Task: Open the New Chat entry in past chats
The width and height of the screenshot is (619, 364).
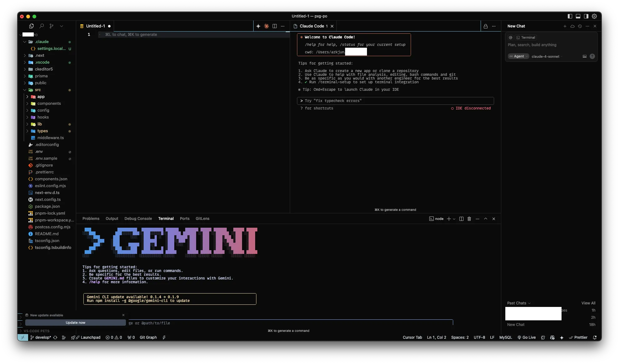Action: point(551,325)
